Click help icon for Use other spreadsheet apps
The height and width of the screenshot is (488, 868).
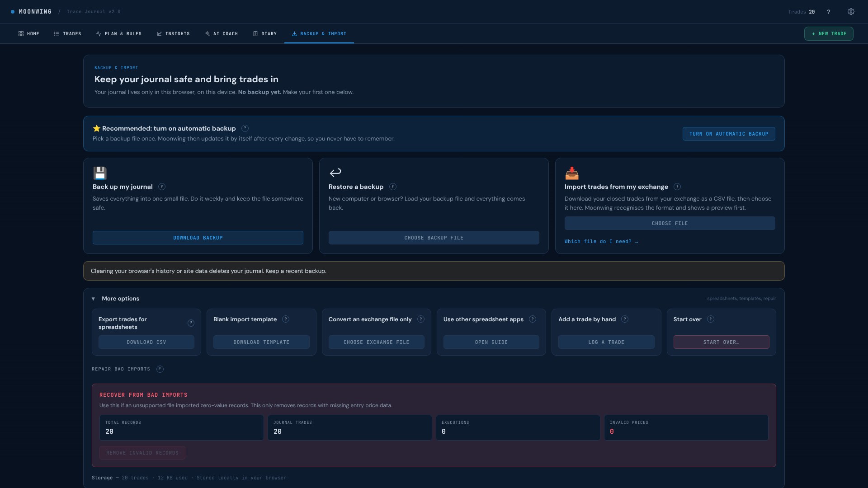[533, 319]
